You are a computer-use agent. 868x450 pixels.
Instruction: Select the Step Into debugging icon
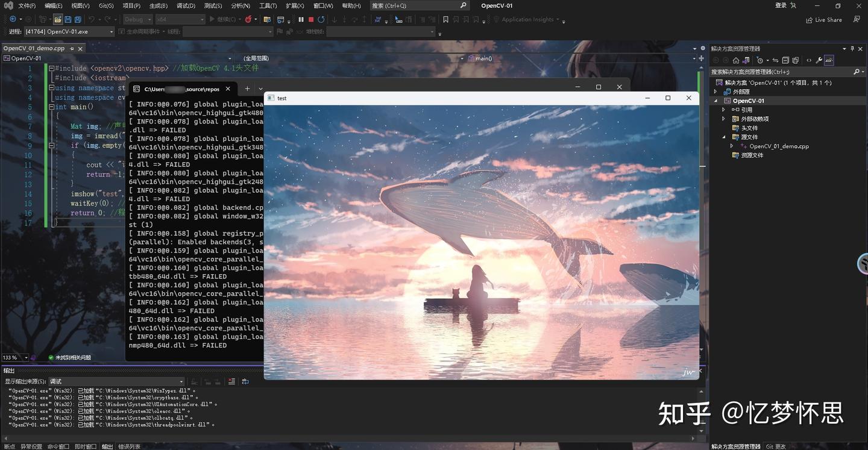tap(334, 19)
